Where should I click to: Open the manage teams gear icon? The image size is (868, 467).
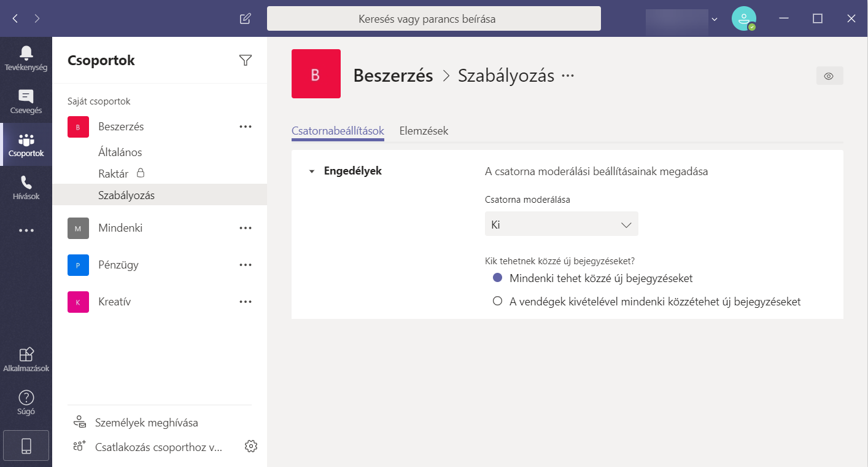pos(250,447)
